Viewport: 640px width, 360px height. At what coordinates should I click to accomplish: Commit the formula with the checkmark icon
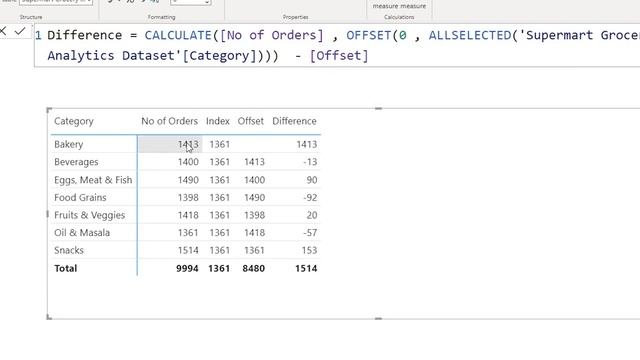tap(20, 31)
